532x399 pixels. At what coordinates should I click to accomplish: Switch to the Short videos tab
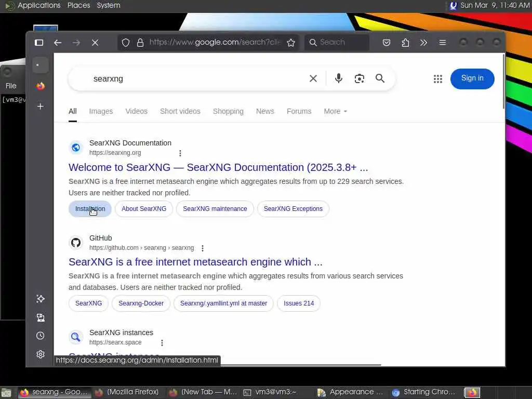click(180, 111)
